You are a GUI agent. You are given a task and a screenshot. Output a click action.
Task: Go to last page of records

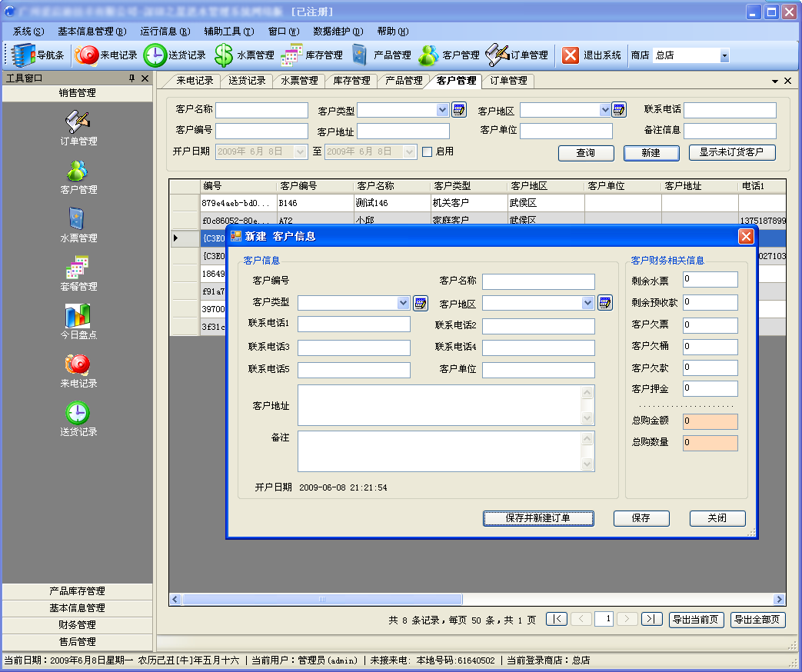point(651,619)
